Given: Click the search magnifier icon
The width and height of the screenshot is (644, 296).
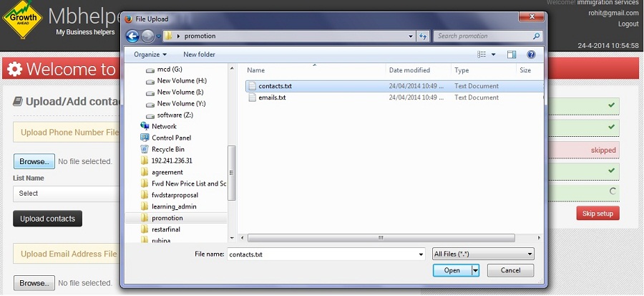Looking at the screenshot, I should (537, 36).
